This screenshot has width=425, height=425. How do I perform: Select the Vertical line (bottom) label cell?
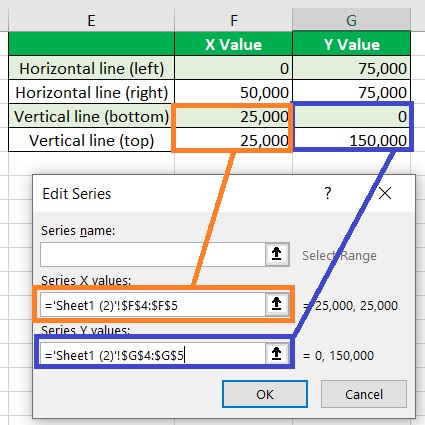(91, 116)
